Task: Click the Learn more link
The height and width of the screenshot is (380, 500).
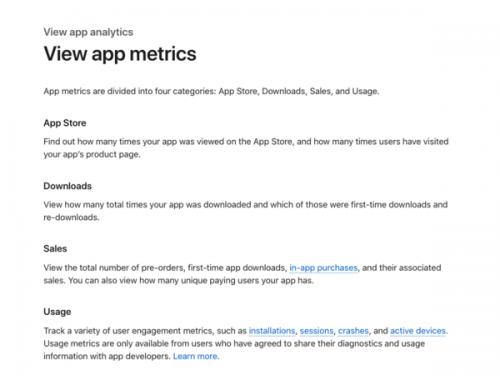Action: (196, 356)
